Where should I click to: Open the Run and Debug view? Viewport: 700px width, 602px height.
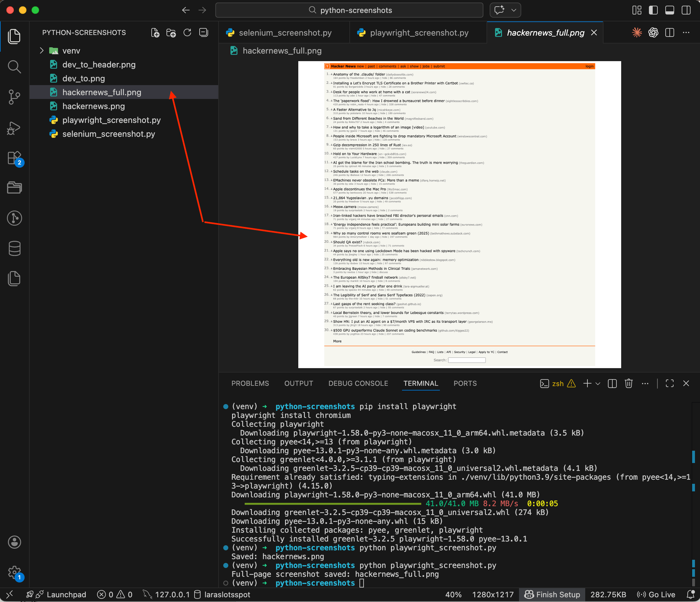tap(14, 128)
